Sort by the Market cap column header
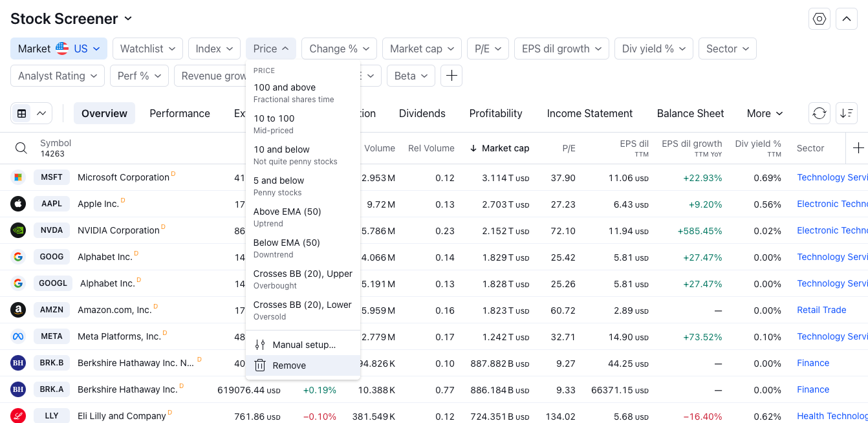Viewport: 868px width, 423px height. point(499,148)
